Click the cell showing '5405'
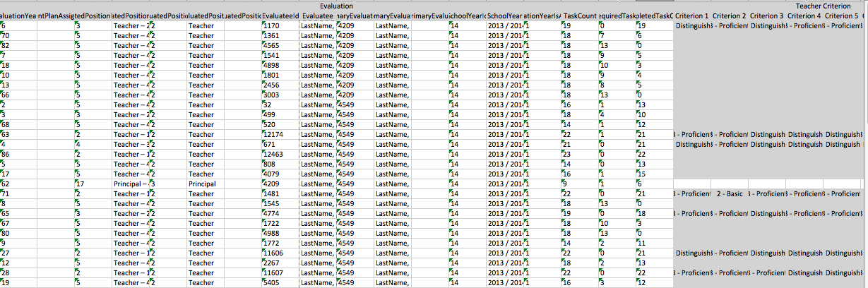This screenshot has width=868, height=288. (280, 282)
